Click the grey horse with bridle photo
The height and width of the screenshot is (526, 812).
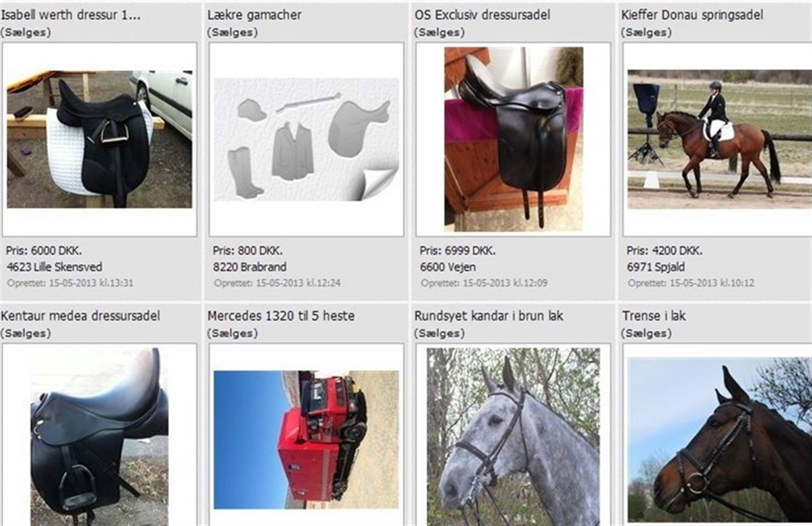coord(514,437)
